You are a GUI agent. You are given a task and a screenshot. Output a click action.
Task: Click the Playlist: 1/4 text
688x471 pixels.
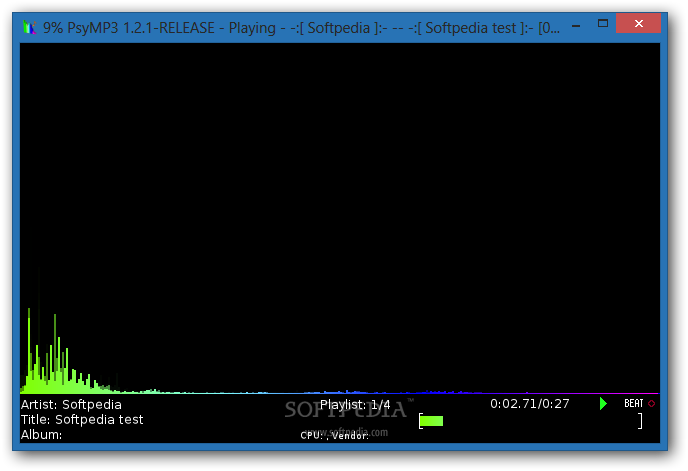[x=355, y=404]
